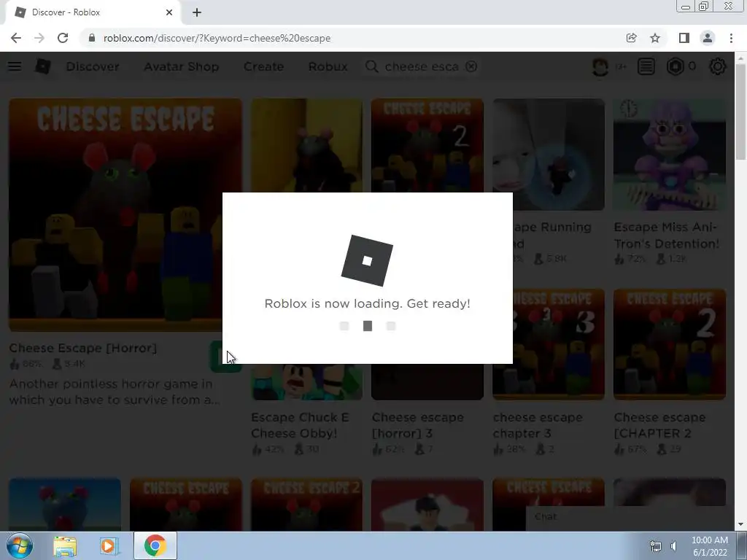The image size is (747, 560).
Task: Bookmark this page with the star
Action: (655, 38)
